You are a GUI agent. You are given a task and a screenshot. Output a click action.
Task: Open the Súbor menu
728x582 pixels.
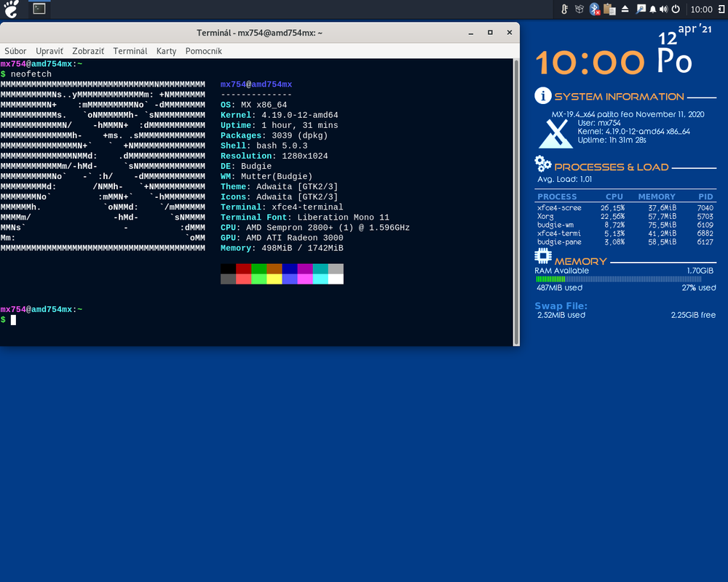point(15,51)
